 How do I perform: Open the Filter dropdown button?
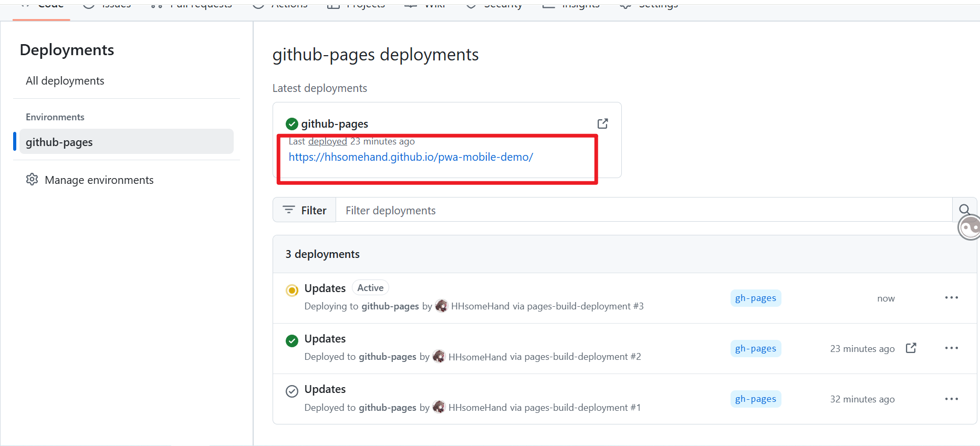coord(305,210)
